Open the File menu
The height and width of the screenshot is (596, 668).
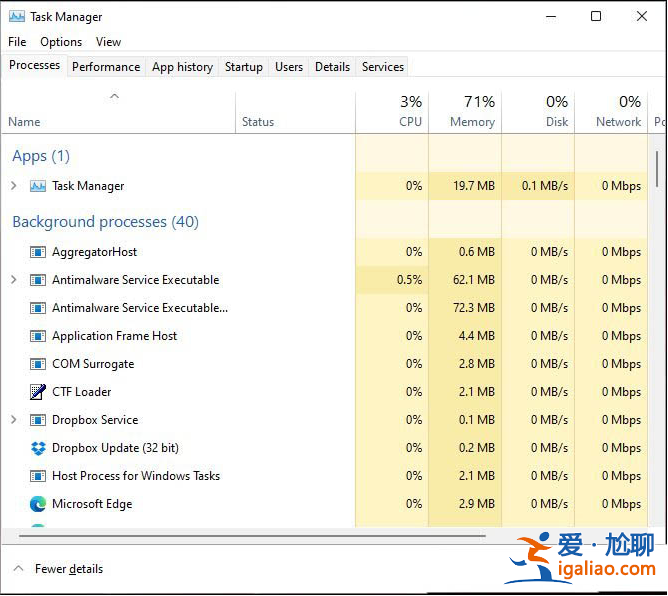click(17, 42)
